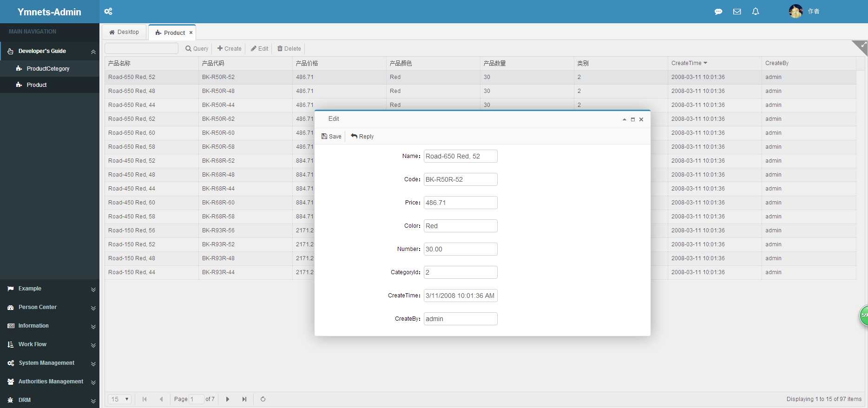Click the CreateTime input field
The image size is (868, 408).
tap(460, 296)
